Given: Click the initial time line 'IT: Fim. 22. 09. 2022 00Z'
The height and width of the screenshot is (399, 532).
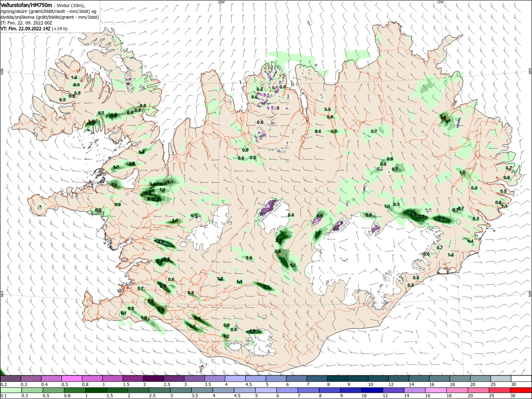Looking at the screenshot, I should click(x=26, y=23).
